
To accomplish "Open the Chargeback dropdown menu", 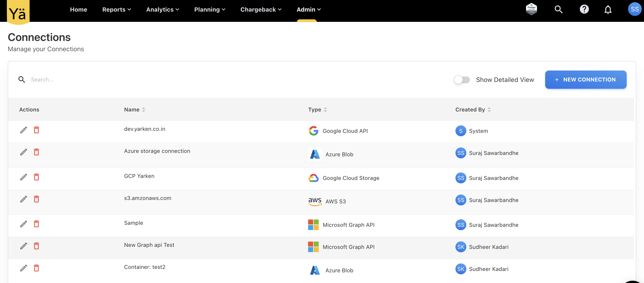I will pos(261,10).
